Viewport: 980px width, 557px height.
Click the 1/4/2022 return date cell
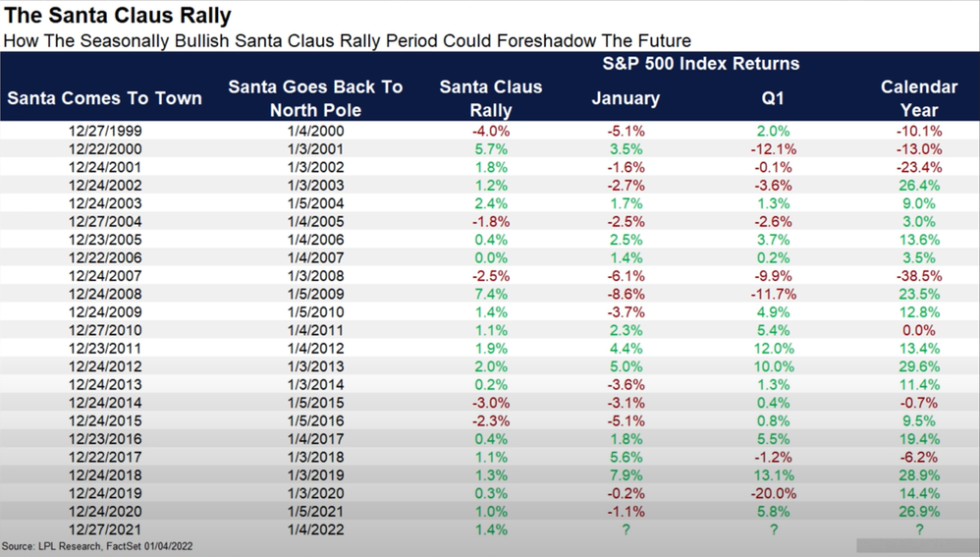(x=315, y=529)
